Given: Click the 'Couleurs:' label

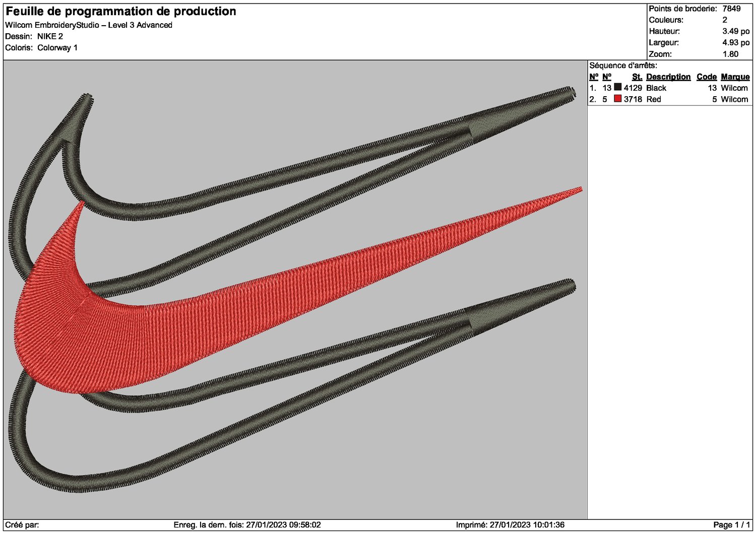Looking at the screenshot, I should (x=666, y=20).
